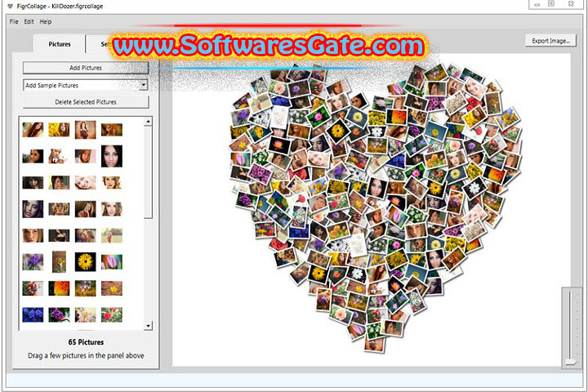Select the blue flowers thumbnail
Screen dimensions: 588x392
[33, 314]
